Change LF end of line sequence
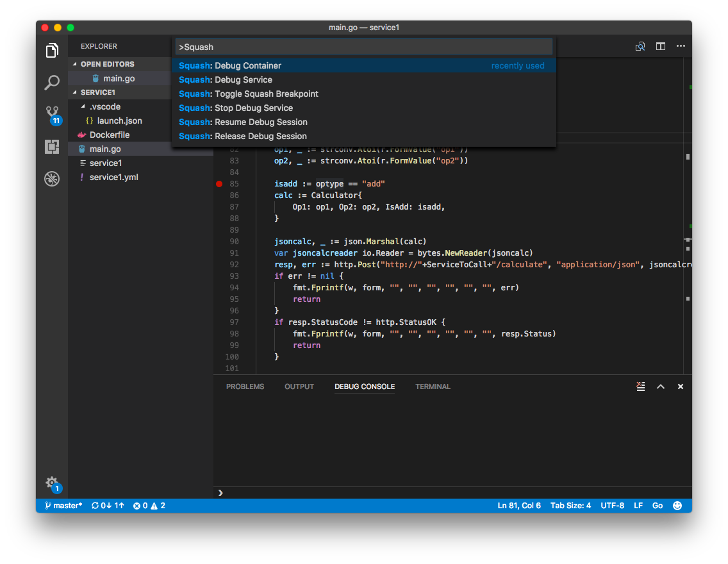The height and width of the screenshot is (564, 728). (x=638, y=506)
